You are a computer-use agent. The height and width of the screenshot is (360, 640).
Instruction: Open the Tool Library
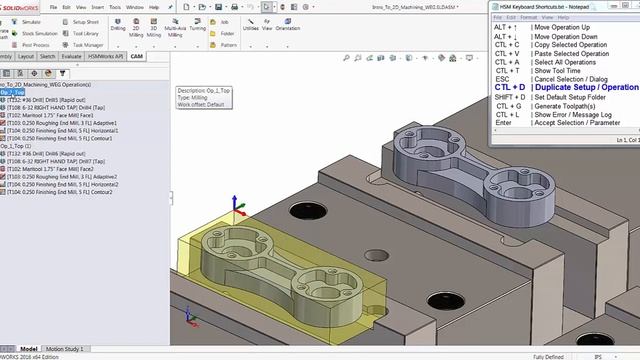tap(81, 33)
